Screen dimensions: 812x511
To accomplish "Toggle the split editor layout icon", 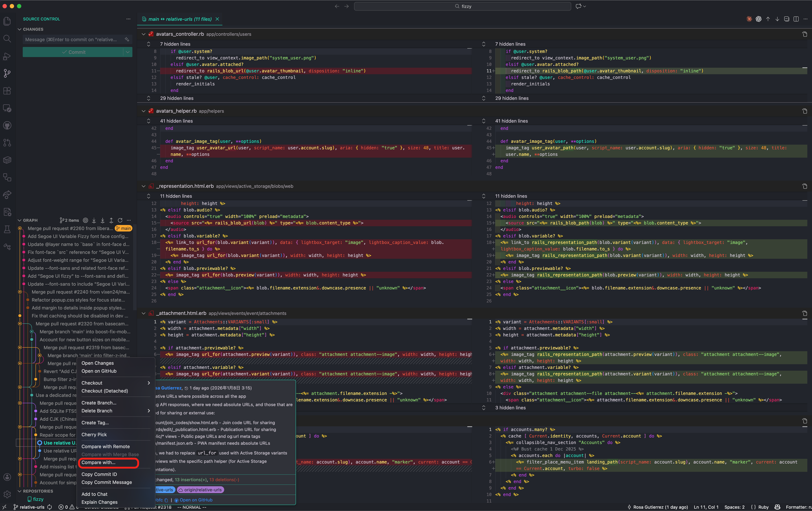I will click(x=796, y=19).
